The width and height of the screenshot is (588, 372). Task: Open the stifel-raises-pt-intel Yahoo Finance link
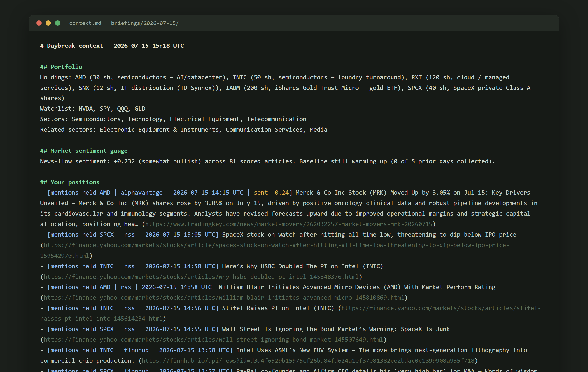290,313
